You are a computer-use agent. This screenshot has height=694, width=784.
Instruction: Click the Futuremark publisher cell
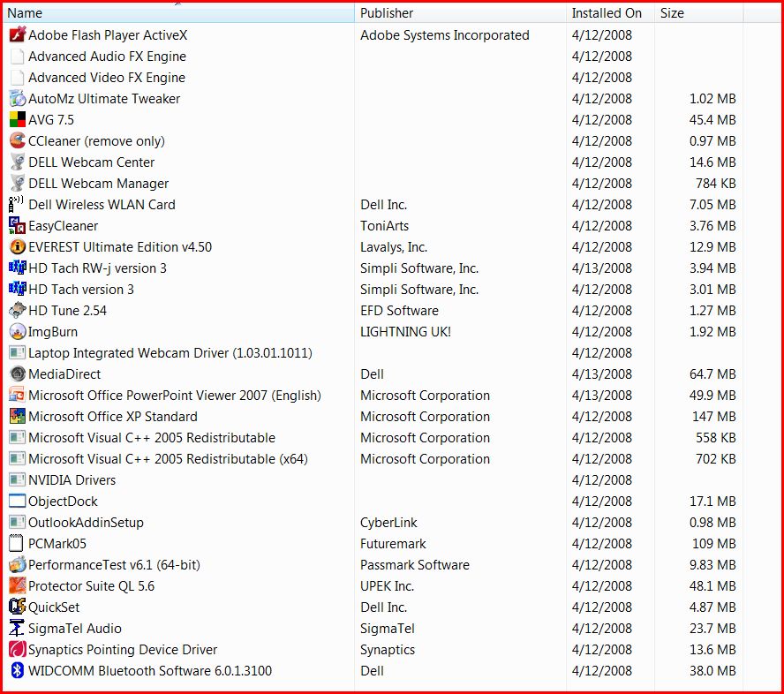[x=393, y=544]
